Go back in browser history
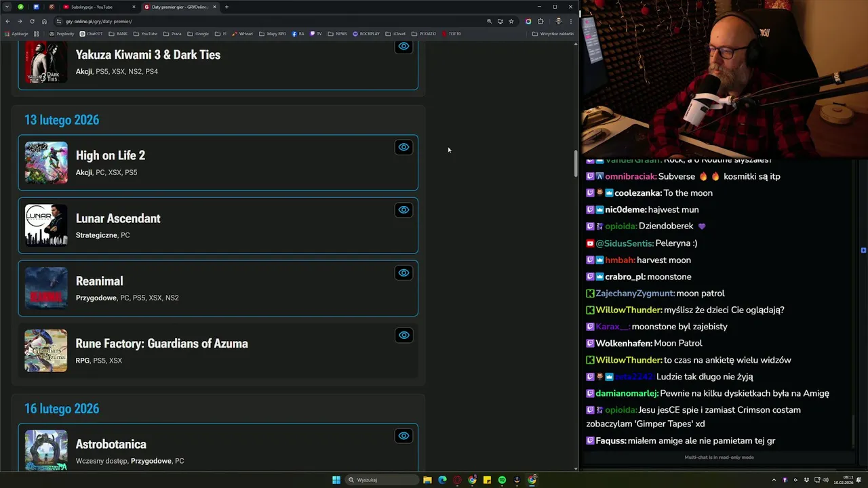The height and width of the screenshot is (488, 868). [x=7, y=21]
